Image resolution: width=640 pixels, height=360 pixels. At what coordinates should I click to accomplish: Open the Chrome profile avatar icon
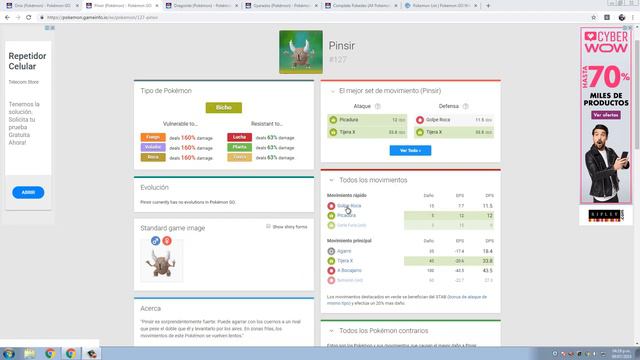tap(622, 18)
